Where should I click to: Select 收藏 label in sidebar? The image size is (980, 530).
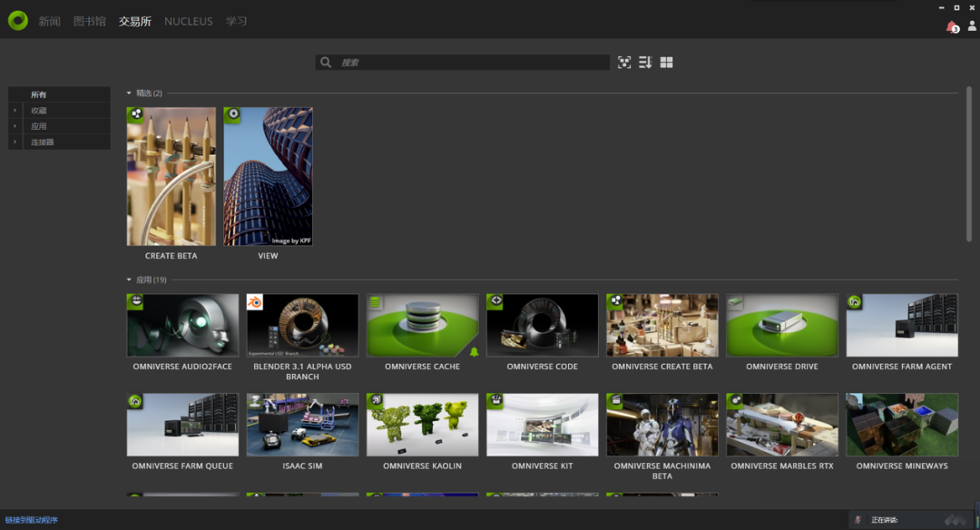39,111
